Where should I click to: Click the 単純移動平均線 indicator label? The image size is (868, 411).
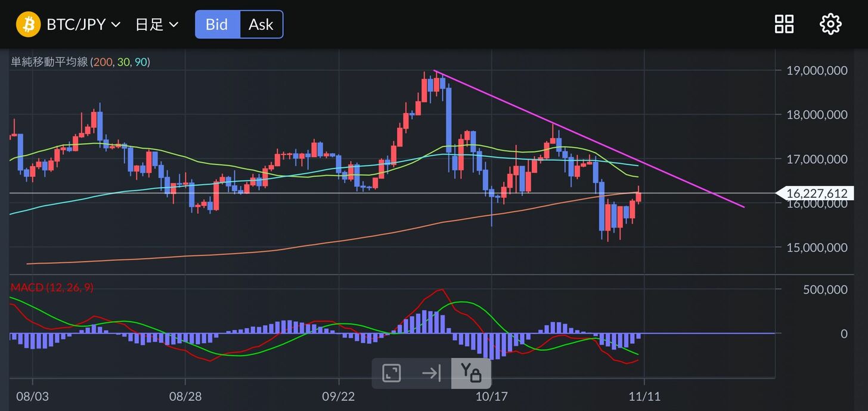pos(49,62)
